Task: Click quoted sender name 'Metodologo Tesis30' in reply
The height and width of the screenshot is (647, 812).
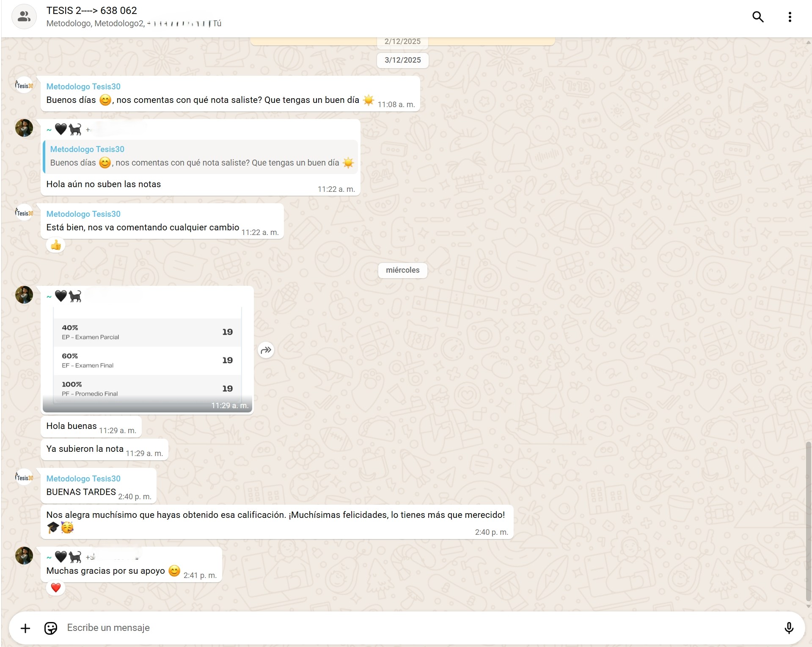Action: pyautogui.click(x=87, y=149)
